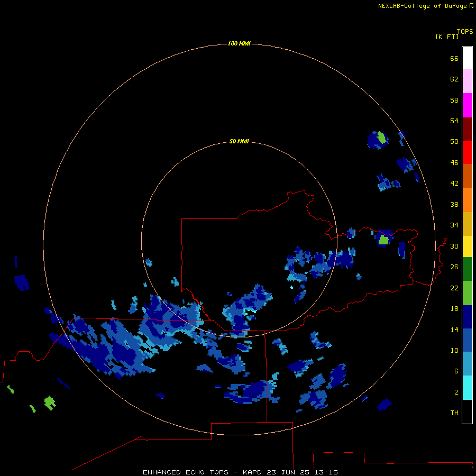This screenshot has height=476, width=476.
Task: Pick the dark orange swatch between 42 and 46
Action: click(x=467, y=176)
